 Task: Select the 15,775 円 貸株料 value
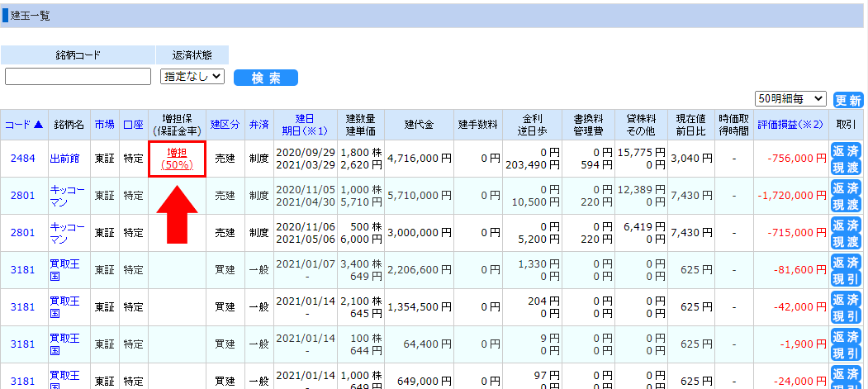[x=643, y=152]
